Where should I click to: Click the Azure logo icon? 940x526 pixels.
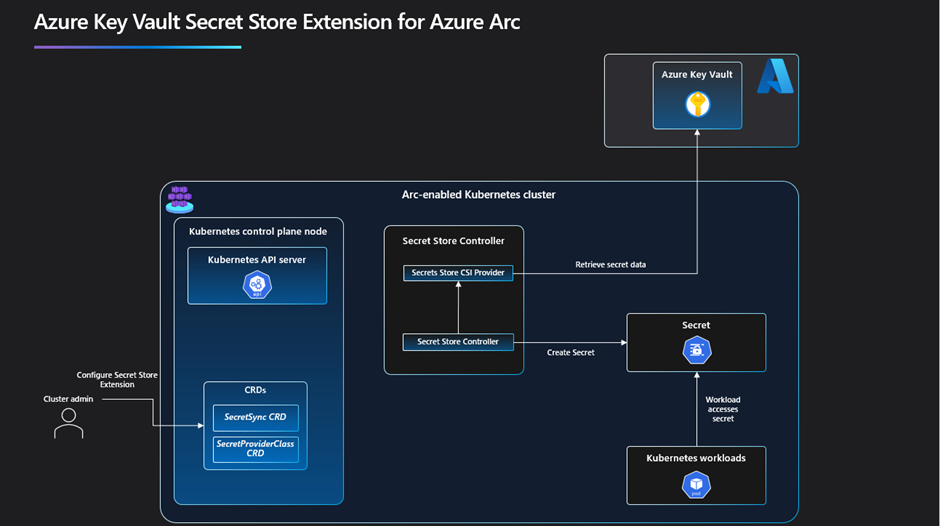(775, 76)
